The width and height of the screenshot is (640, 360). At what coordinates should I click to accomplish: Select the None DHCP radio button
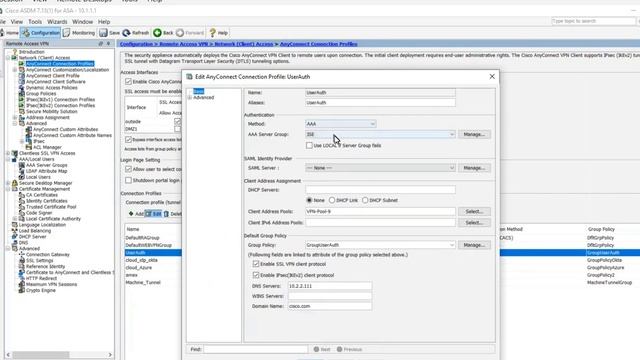coord(309,200)
